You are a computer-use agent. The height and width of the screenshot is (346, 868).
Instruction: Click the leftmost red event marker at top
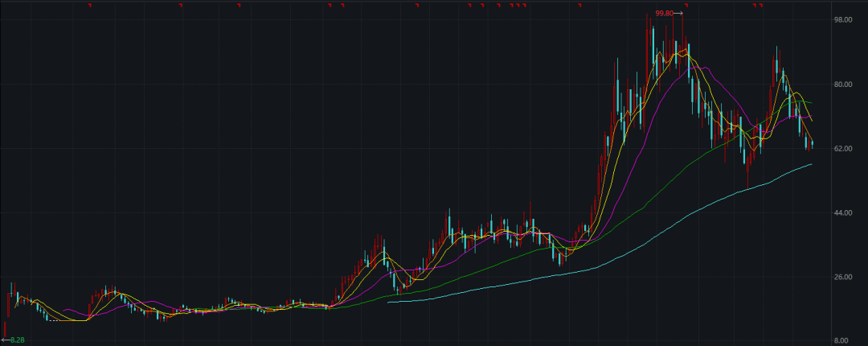(90, 5)
